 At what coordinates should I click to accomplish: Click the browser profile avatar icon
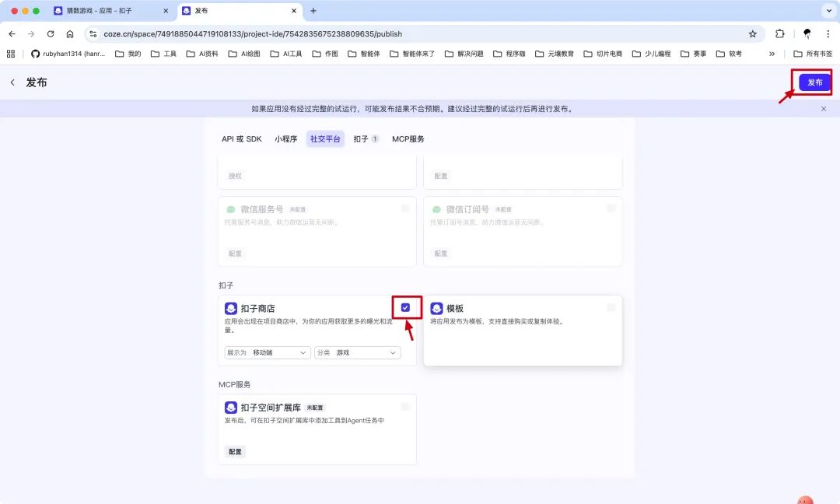(x=807, y=33)
